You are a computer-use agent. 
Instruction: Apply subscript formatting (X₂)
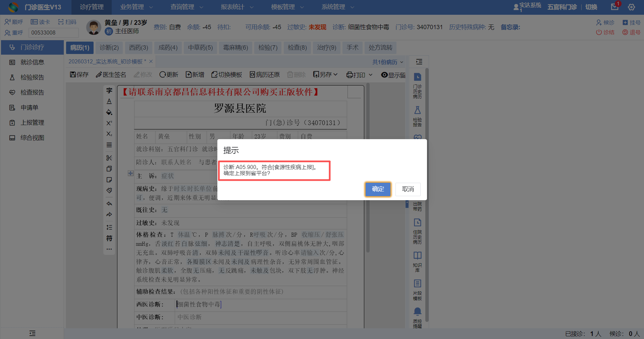click(109, 134)
